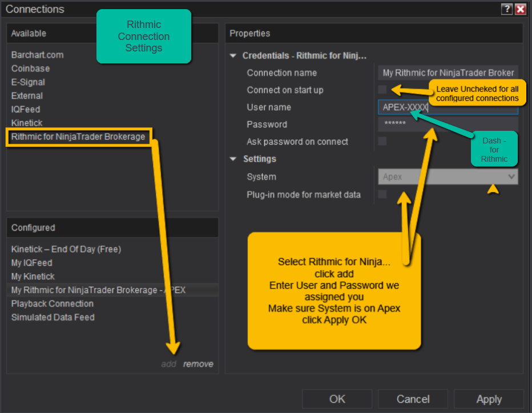Select Barchart.com in Available list

tap(37, 55)
